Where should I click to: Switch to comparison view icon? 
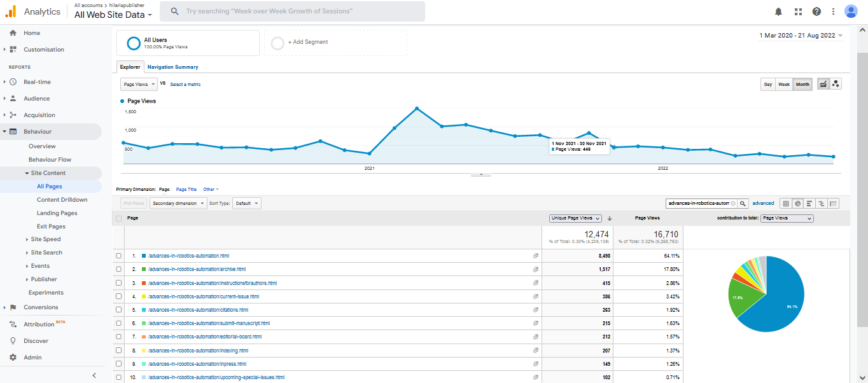[x=822, y=204]
